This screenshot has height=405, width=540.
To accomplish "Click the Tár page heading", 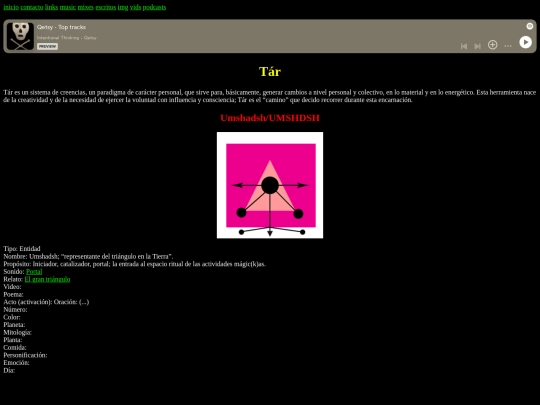I will (x=270, y=72).
